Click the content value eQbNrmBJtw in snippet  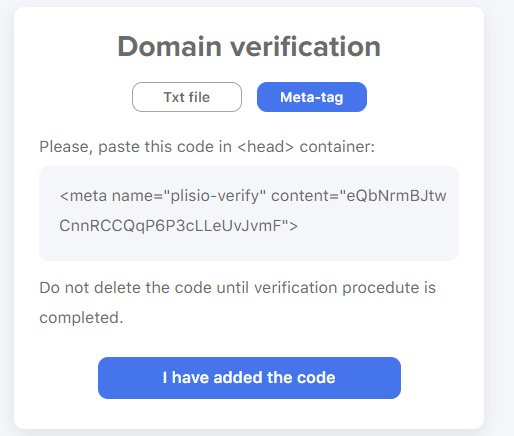click(396, 196)
